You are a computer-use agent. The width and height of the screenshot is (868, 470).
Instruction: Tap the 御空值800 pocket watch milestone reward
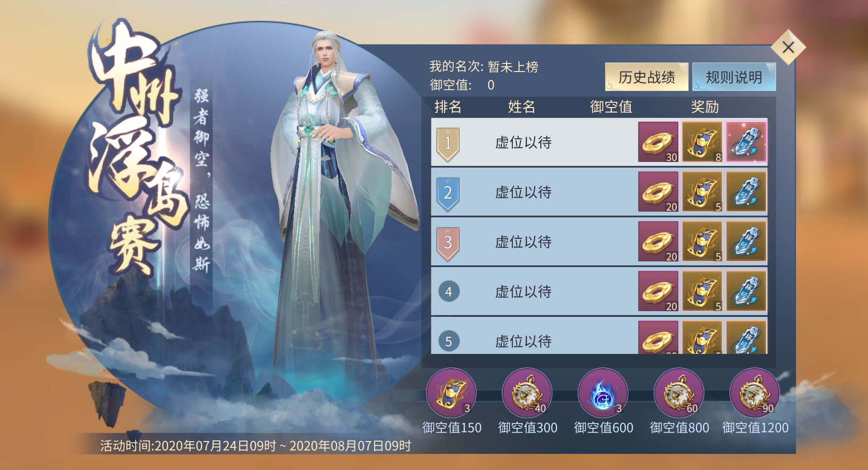(679, 393)
